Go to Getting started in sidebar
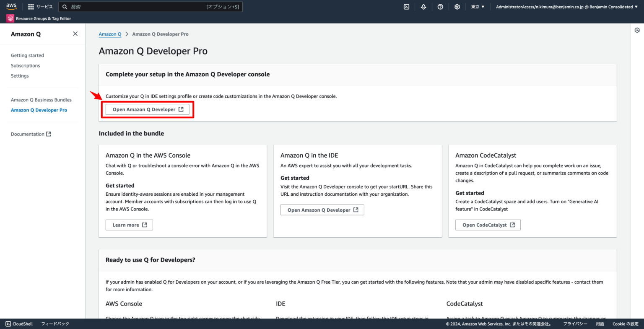 (x=27, y=55)
